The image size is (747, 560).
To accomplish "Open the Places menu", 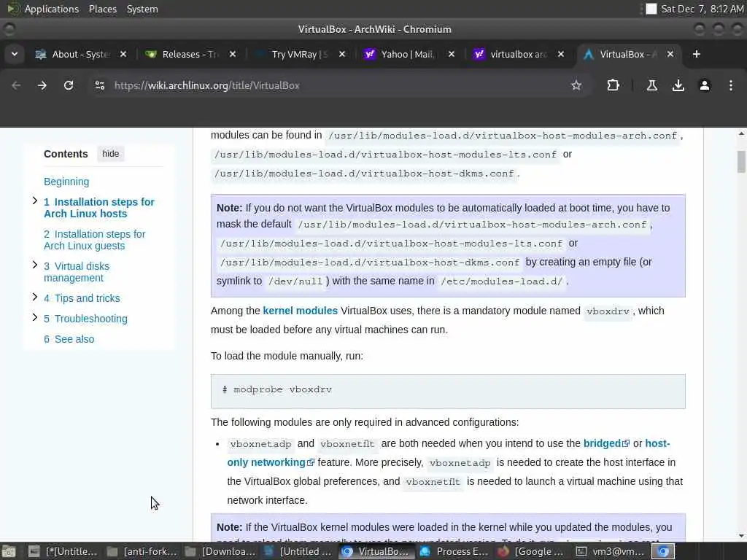I will click(x=103, y=9).
